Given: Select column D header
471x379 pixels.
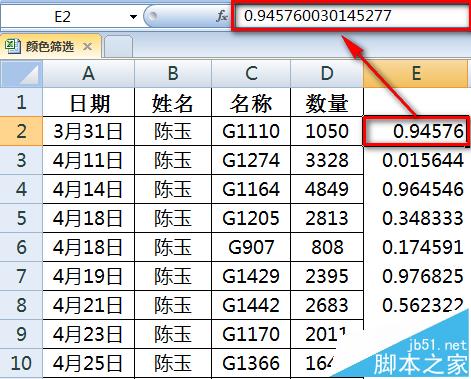Looking at the screenshot, I should coord(327,73).
